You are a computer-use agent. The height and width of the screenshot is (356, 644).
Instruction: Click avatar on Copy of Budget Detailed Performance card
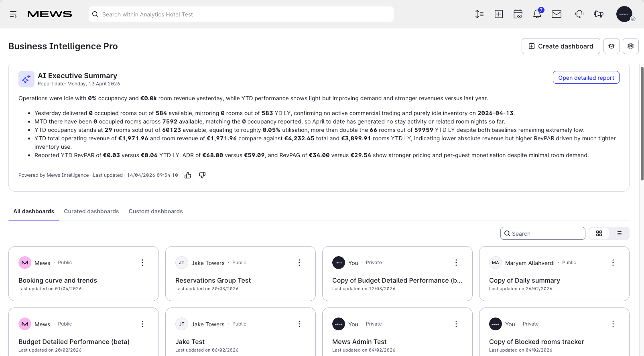click(x=339, y=263)
